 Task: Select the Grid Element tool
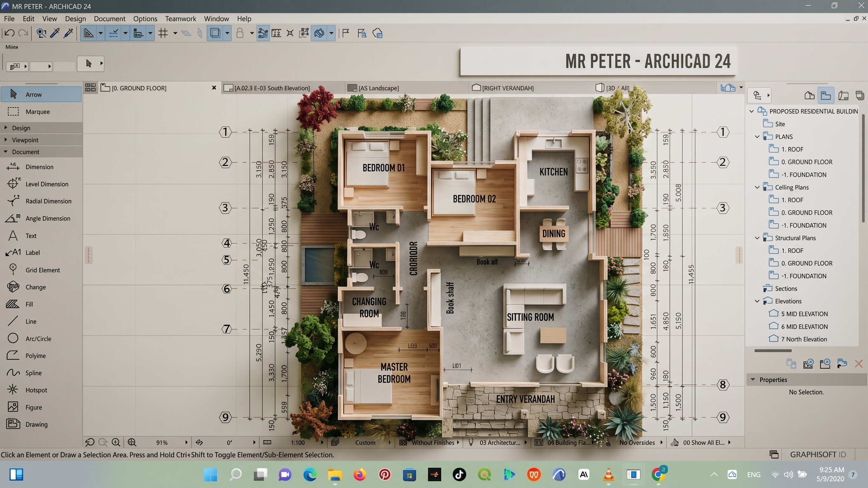(41, 270)
